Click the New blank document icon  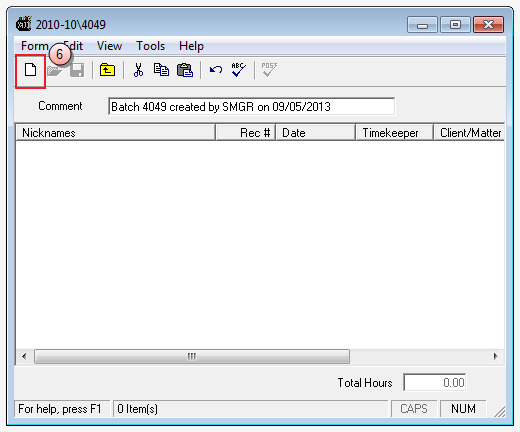pyautogui.click(x=30, y=70)
